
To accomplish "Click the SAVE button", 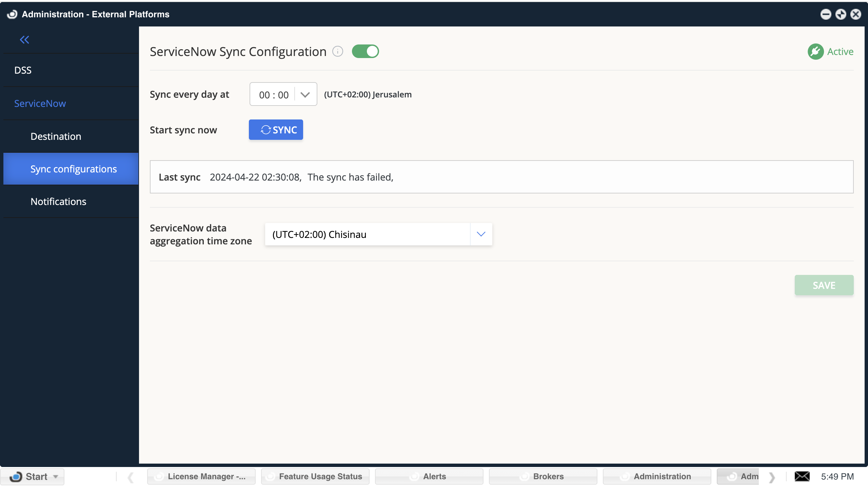I will pos(824,285).
